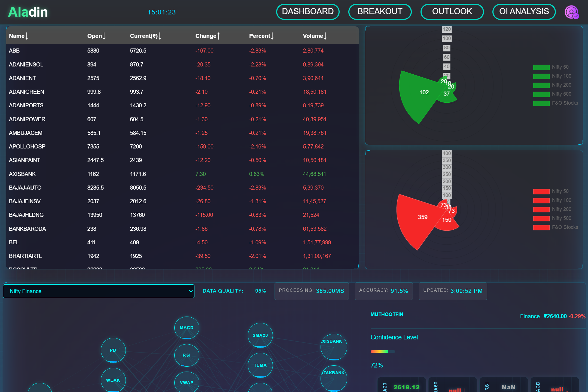This screenshot has height=392, width=588.
Task: Select the PD network node
Action: pyautogui.click(x=113, y=350)
